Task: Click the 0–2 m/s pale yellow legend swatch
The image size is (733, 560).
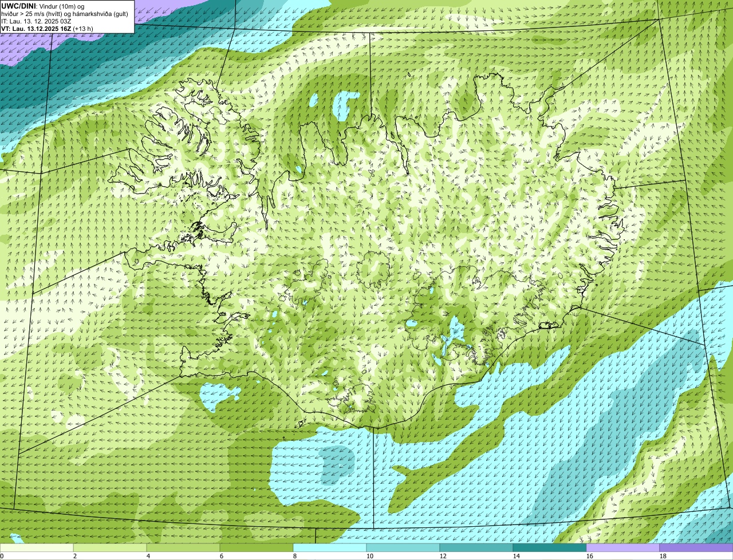Action: [37, 547]
